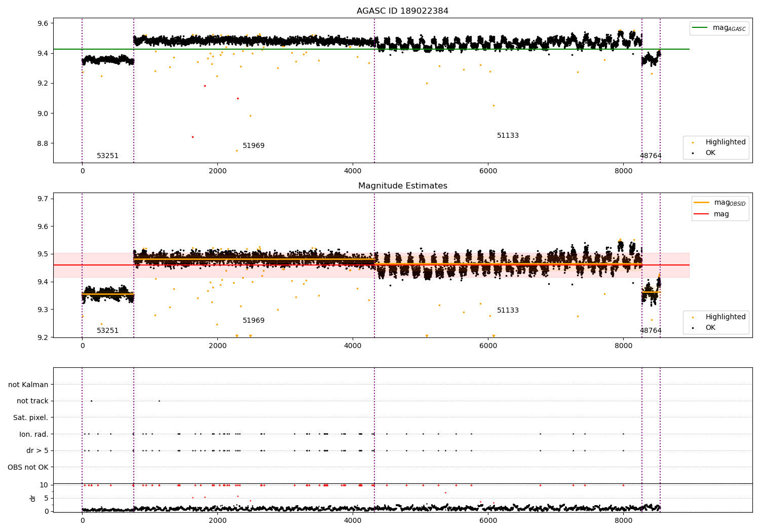Click the lowest orange outlier near 8.75 in top plot
The height and width of the screenshot is (532, 760).
click(x=237, y=150)
